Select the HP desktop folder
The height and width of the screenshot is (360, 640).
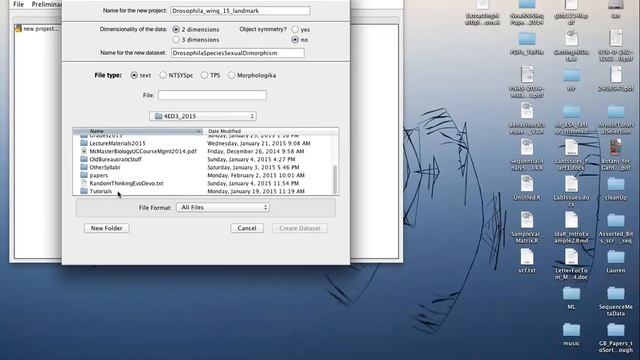[x=571, y=76]
